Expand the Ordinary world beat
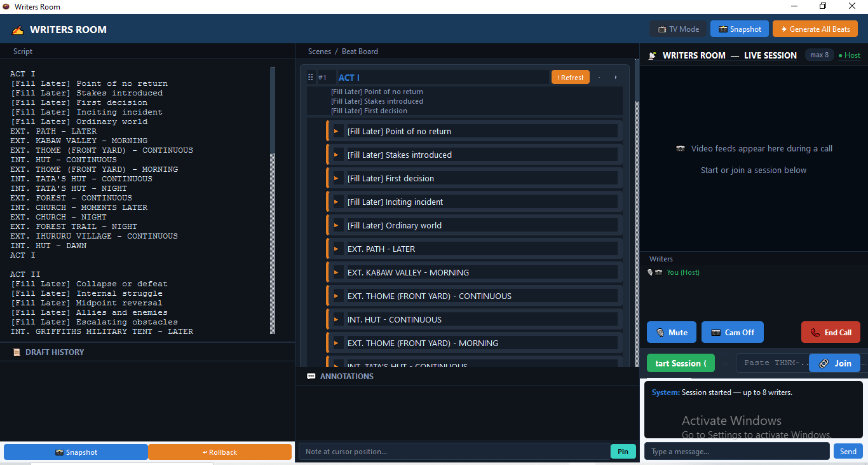 click(336, 225)
